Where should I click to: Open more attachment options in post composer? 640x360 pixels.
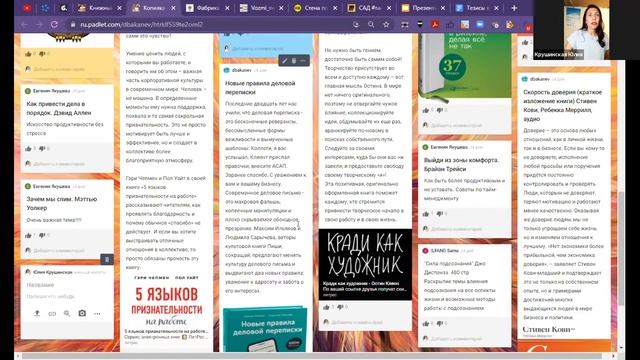click(97, 313)
